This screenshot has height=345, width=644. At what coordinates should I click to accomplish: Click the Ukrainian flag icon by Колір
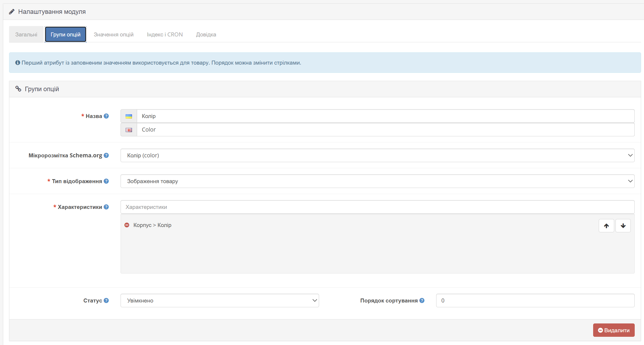pos(129,116)
